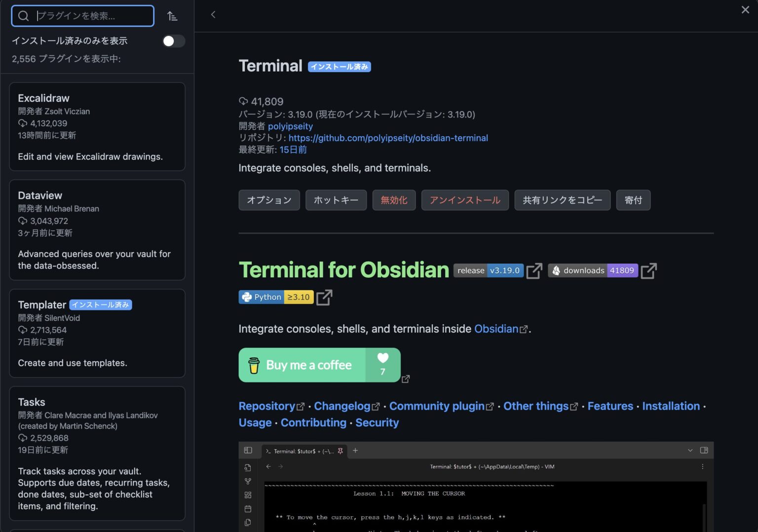Select the Excalidraw plugin card
The image size is (758, 532).
point(97,127)
